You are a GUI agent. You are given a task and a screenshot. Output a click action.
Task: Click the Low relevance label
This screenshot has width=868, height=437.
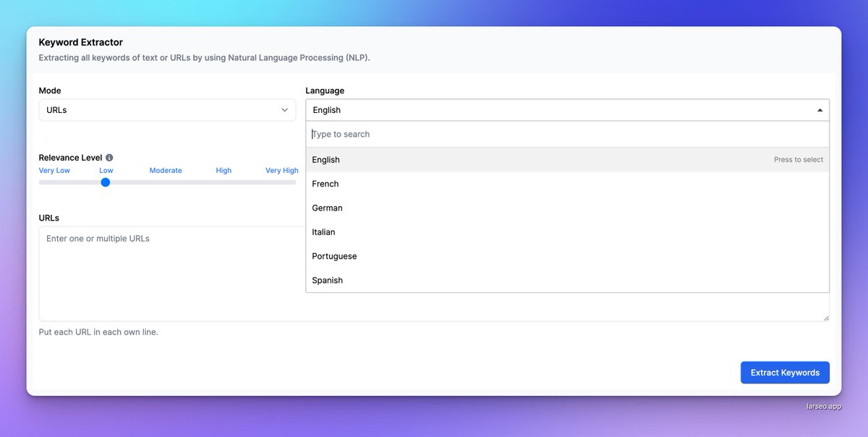[x=106, y=171]
